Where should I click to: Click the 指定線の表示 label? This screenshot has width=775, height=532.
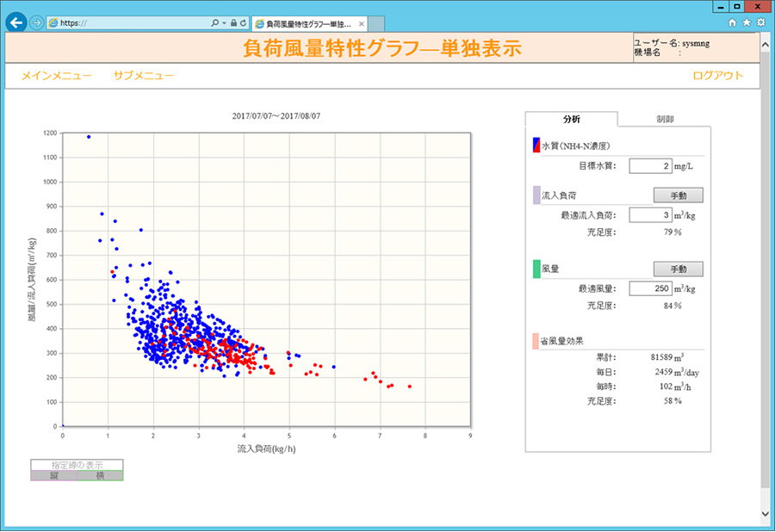[x=77, y=465]
